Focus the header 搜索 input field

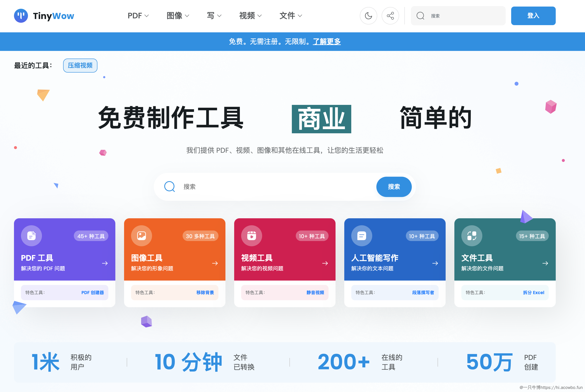click(x=465, y=16)
